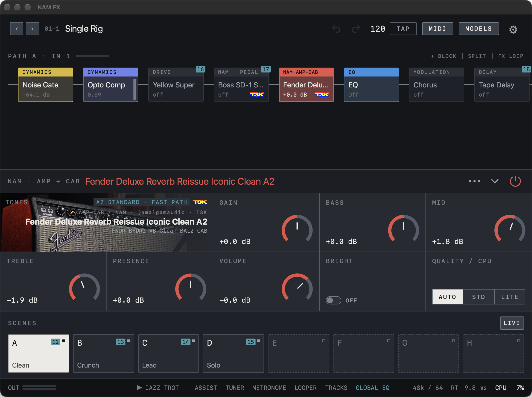Toggle the Bright switch
532x397 pixels.
(x=334, y=300)
